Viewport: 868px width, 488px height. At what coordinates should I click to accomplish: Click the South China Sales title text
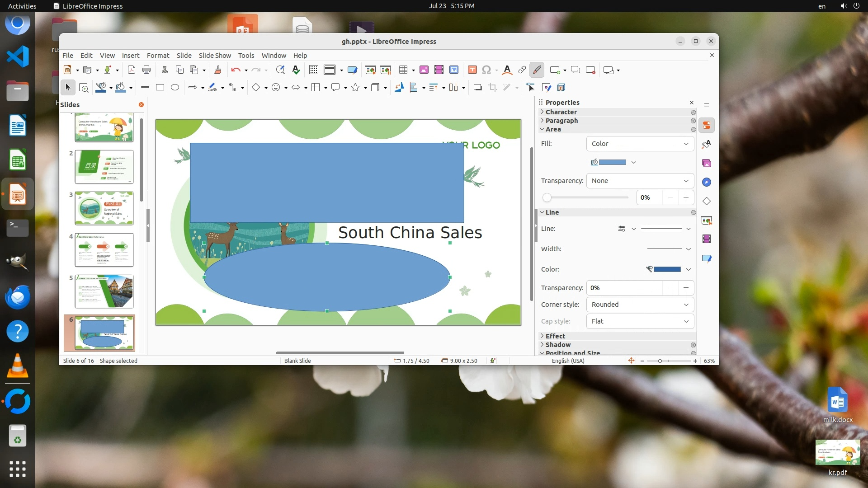(x=410, y=233)
